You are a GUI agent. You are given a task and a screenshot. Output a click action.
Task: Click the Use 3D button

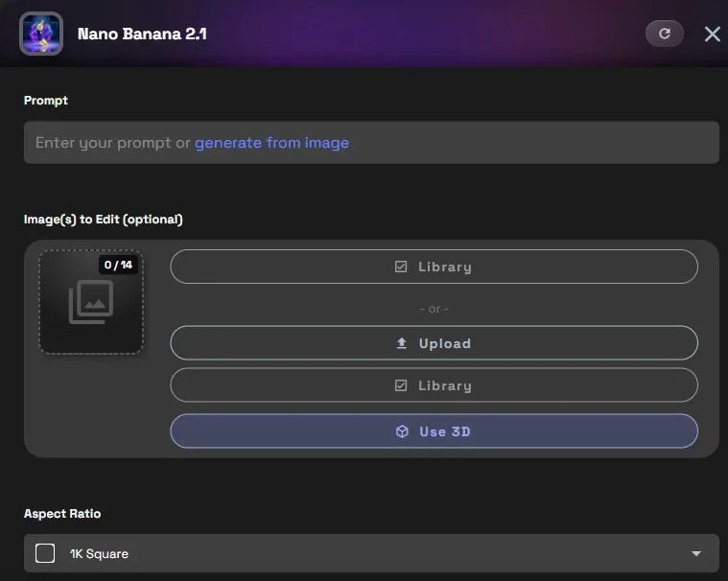click(434, 431)
